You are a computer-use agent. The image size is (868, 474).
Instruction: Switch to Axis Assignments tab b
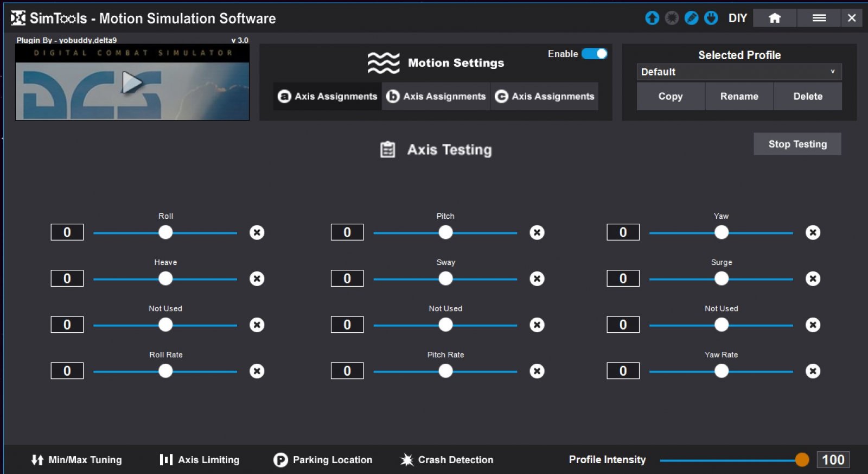[436, 96]
